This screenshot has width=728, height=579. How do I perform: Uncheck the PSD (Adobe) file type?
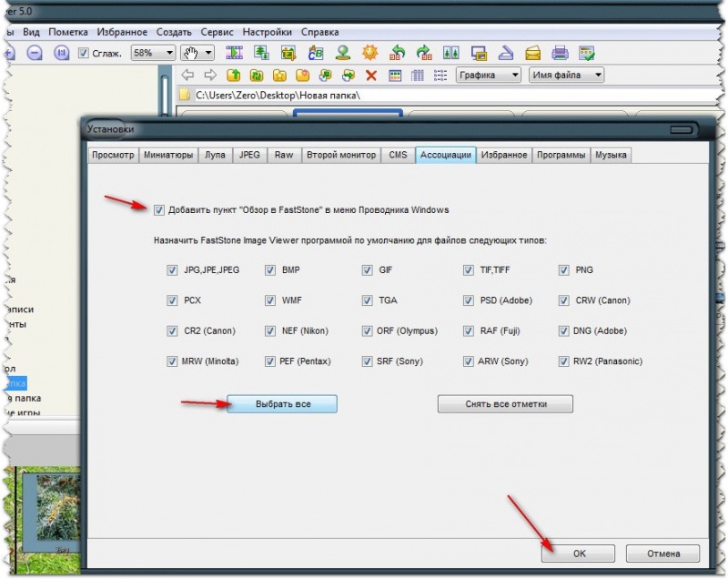coord(468,300)
